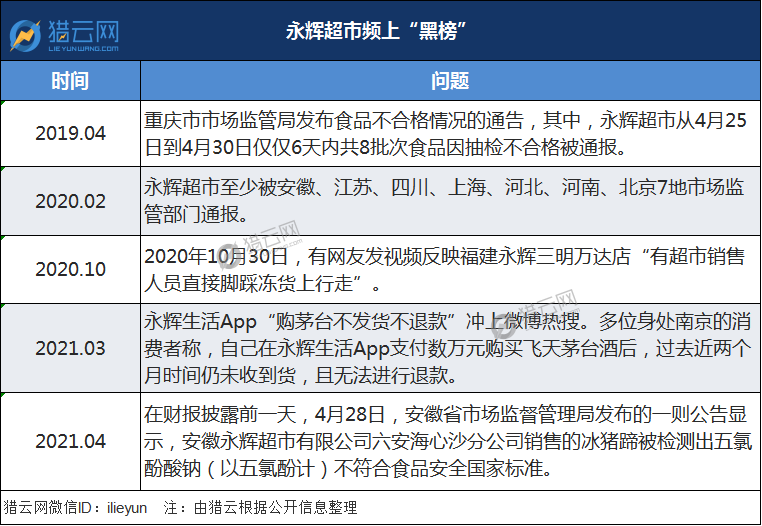Click the 由猎云根据公开信息整理 footer note
This screenshot has height=526, width=762.
261,508
